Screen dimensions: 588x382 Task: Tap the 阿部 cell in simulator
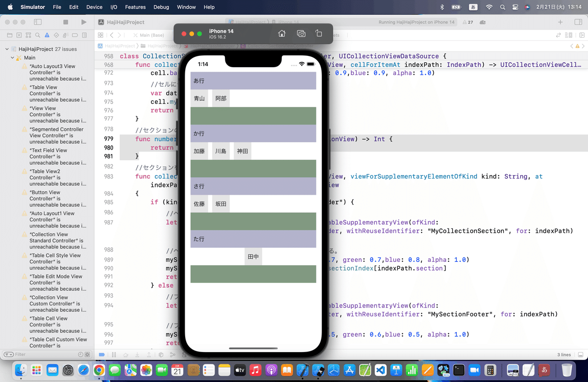[x=221, y=98]
